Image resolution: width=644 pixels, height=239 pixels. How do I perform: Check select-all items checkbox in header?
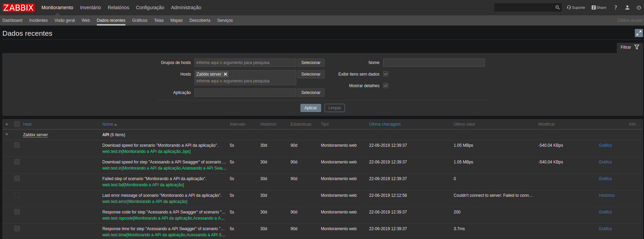coord(17,124)
